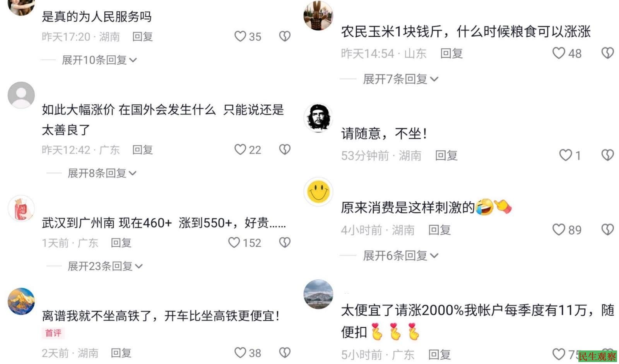Viewport: 619px width, 364px height.
Task: Expand 展开23条回复 replies
Action: [105, 266]
